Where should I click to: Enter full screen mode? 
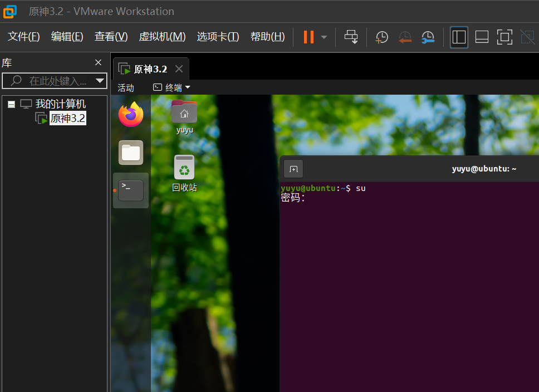pyautogui.click(x=504, y=37)
